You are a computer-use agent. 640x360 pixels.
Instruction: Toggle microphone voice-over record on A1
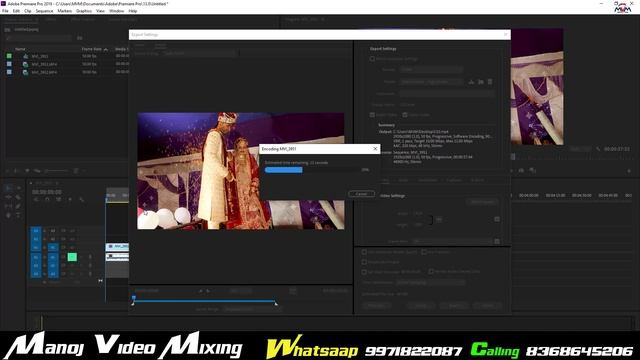click(90, 257)
